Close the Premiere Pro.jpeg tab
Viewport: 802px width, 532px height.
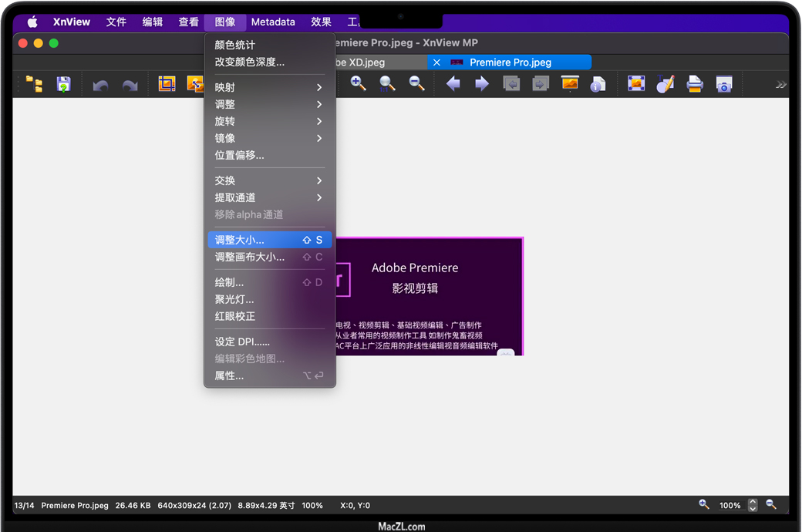(436, 62)
